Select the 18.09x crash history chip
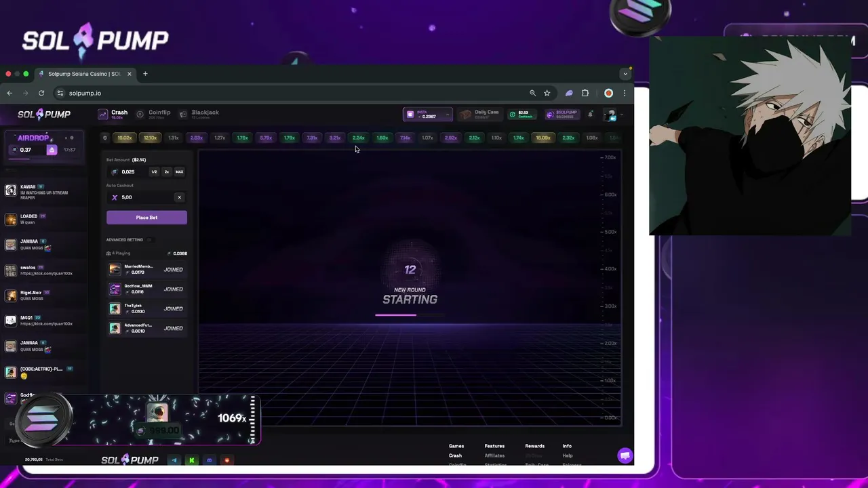This screenshot has height=488, width=868. [x=543, y=138]
